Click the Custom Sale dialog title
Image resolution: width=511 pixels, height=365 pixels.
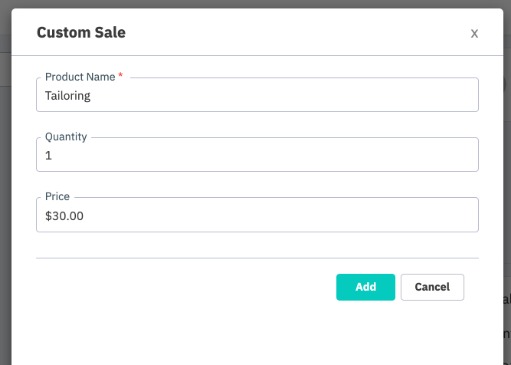81,32
